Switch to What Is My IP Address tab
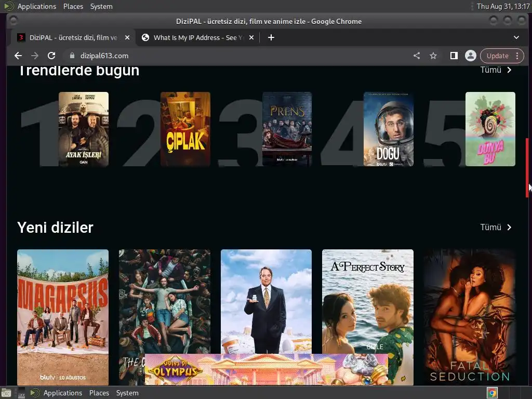The image size is (532, 399). [198, 37]
